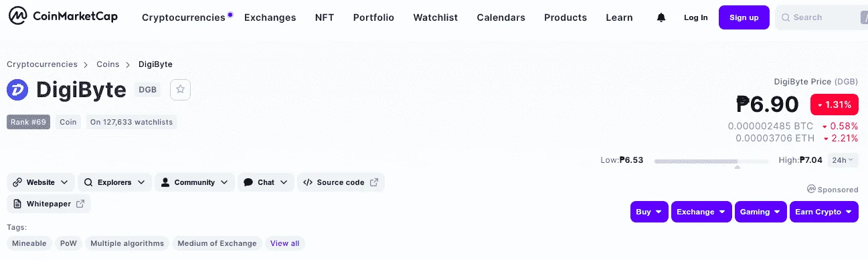Open the NFT menu

pos(325,17)
